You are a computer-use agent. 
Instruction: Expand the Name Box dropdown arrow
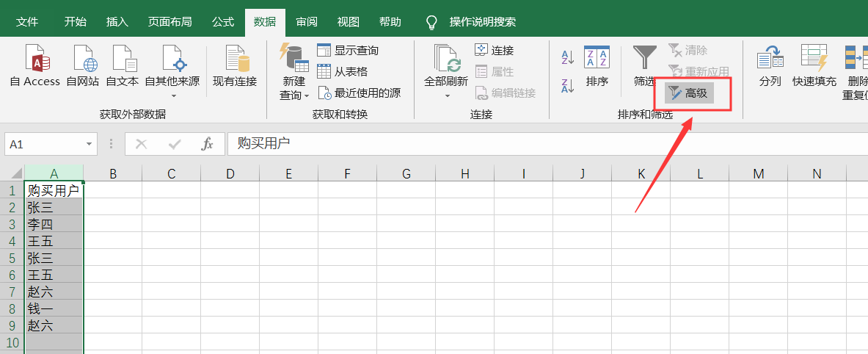click(x=90, y=145)
